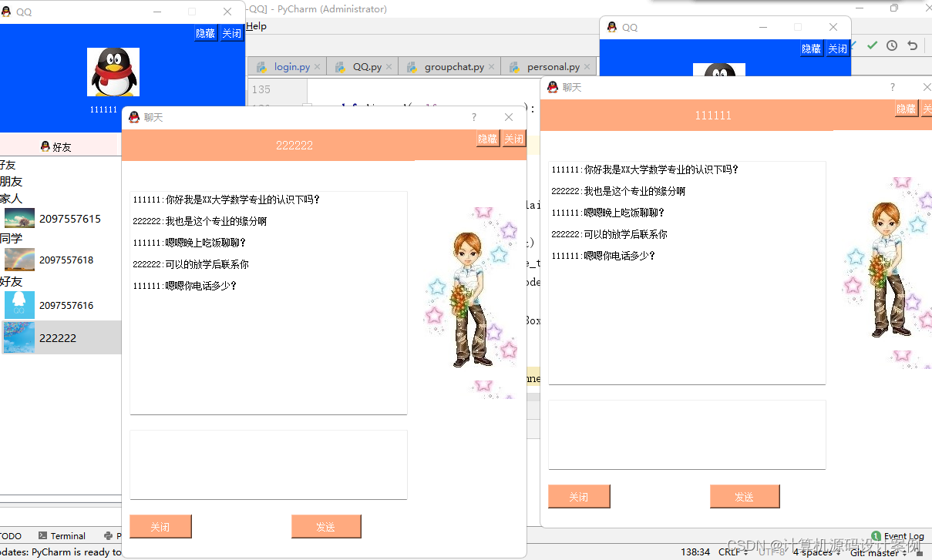Click 关闭 button in right QQ window header

point(837,49)
